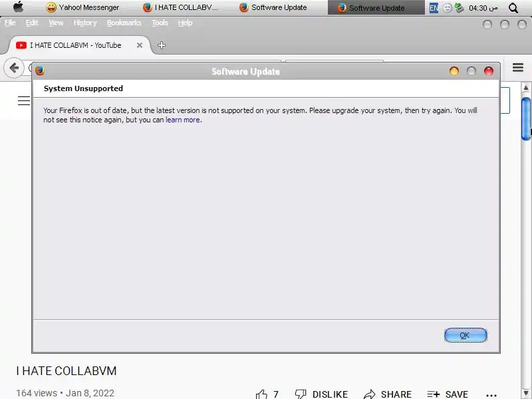Switch to Yahoo! Messenger in taskbar
The image size is (532, 399).
point(82,7)
